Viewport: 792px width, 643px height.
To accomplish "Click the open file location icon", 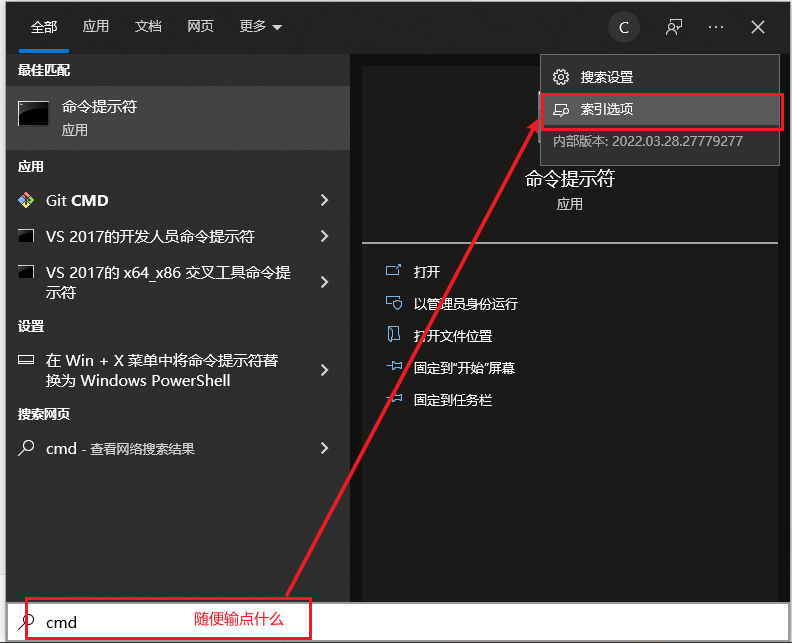I will coord(393,334).
